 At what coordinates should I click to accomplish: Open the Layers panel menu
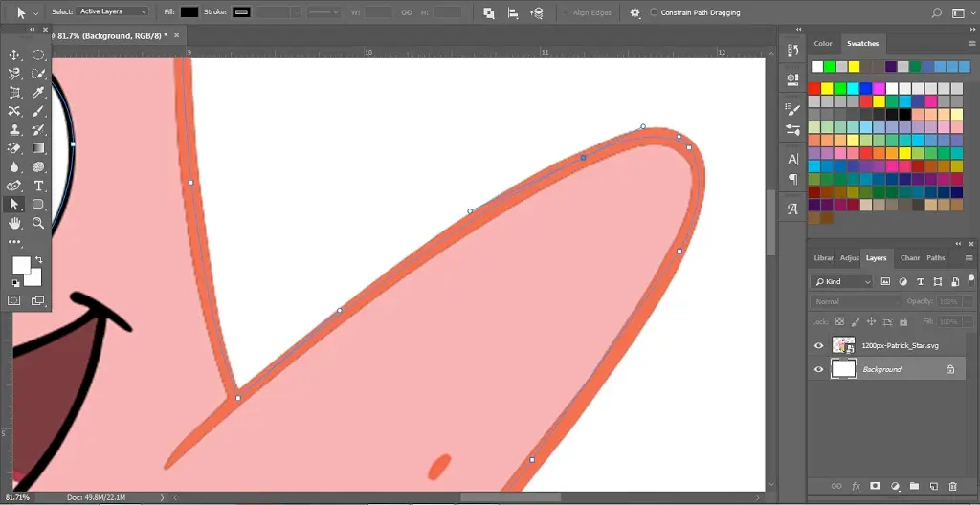(x=969, y=258)
